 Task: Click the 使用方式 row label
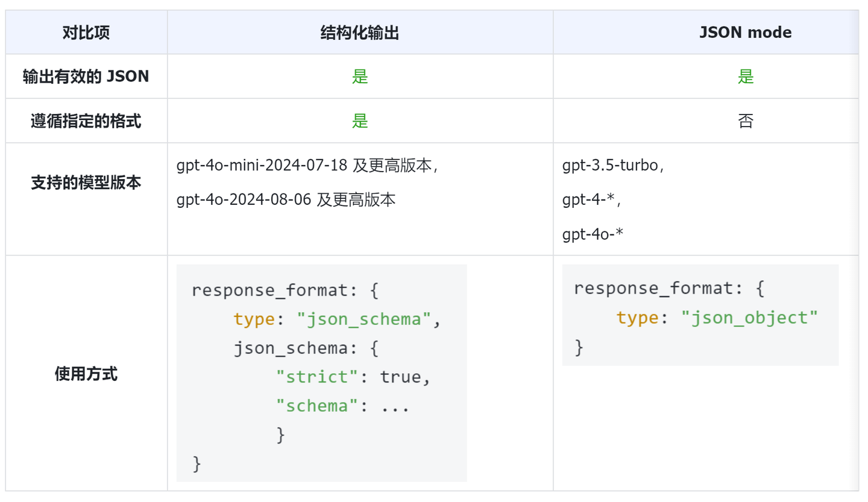[x=86, y=374]
